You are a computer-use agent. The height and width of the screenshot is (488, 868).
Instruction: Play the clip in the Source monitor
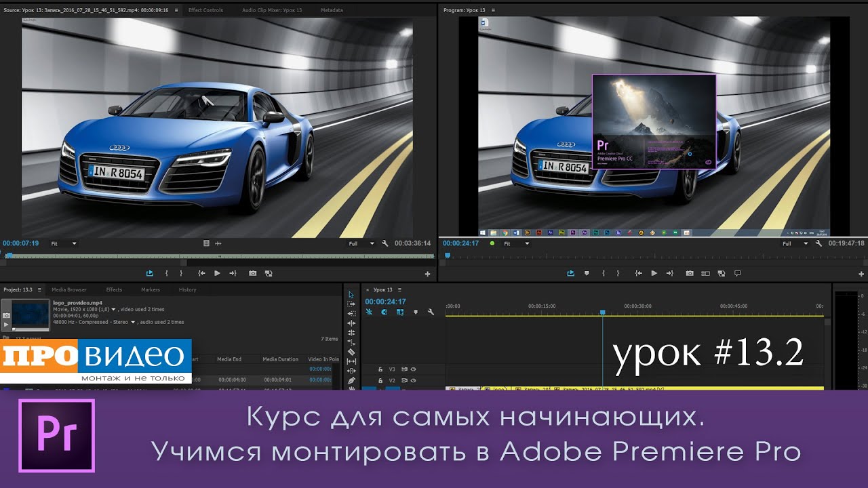tap(217, 273)
